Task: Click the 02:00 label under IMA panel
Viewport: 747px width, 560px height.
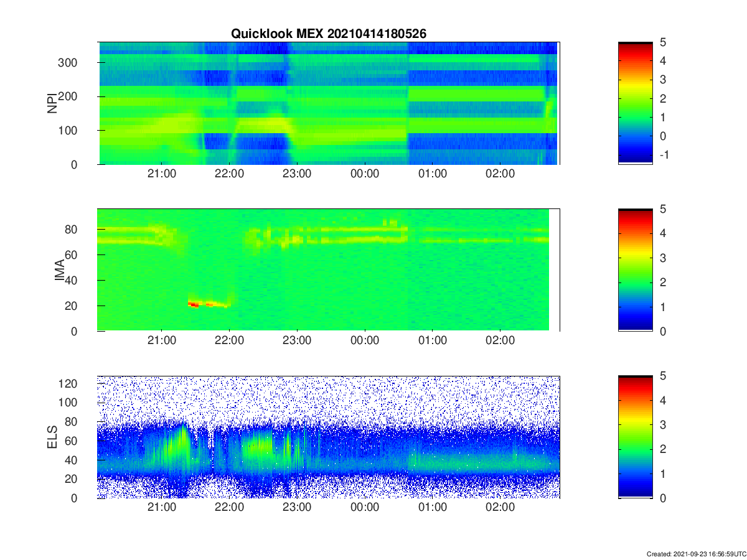Action: pyautogui.click(x=500, y=340)
